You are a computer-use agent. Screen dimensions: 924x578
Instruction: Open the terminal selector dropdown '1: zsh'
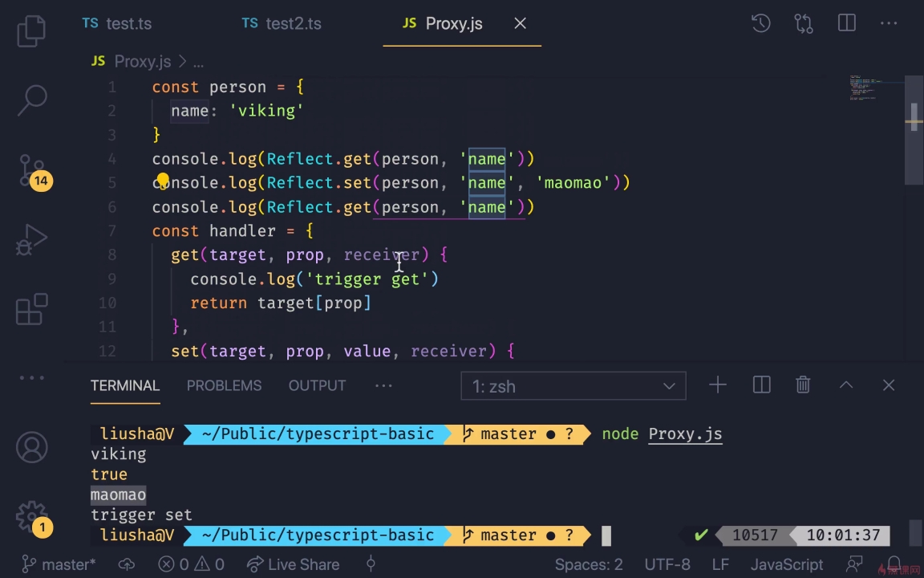[573, 386]
